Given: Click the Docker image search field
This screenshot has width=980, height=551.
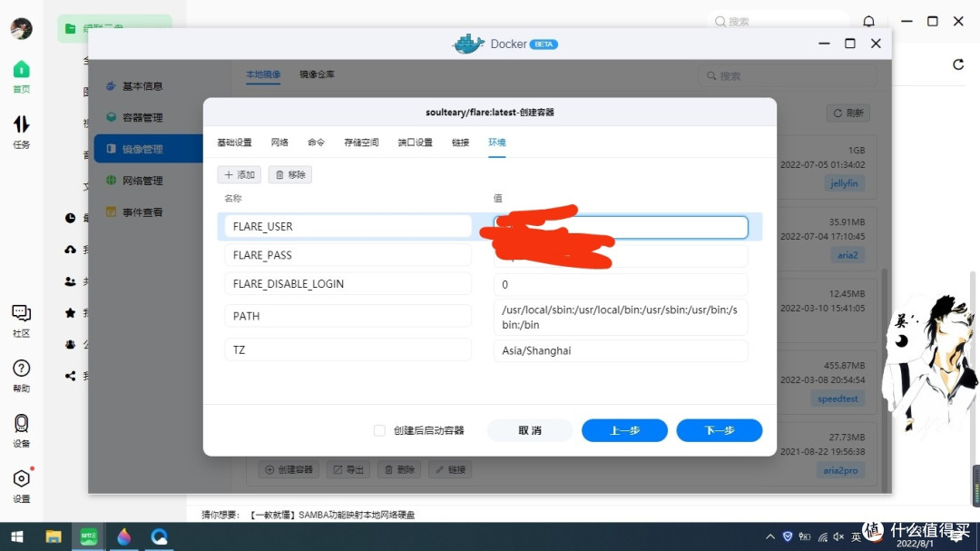Looking at the screenshot, I should point(788,75).
